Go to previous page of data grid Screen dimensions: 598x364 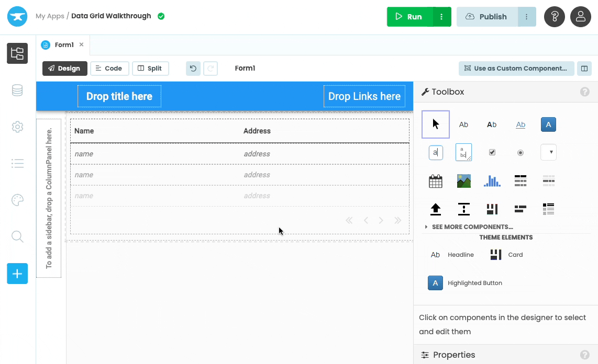[x=366, y=221]
